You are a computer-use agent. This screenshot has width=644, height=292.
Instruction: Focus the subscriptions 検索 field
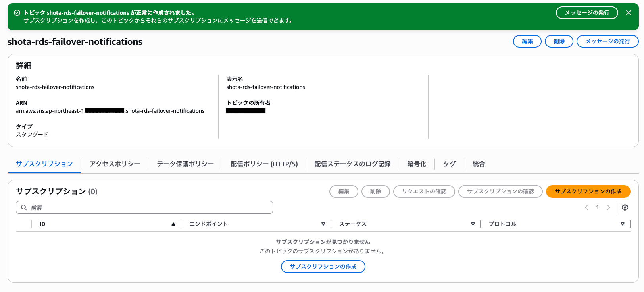click(144, 207)
